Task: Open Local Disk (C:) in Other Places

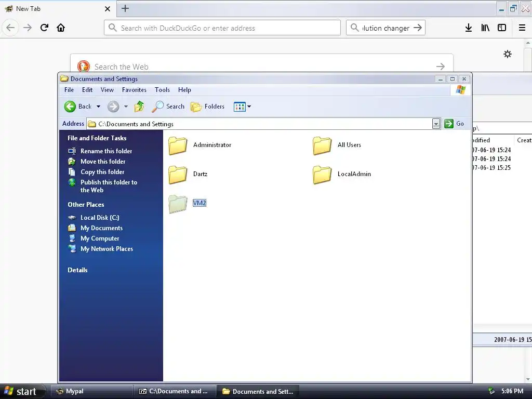Action: pyautogui.click(x=100, y=218)
